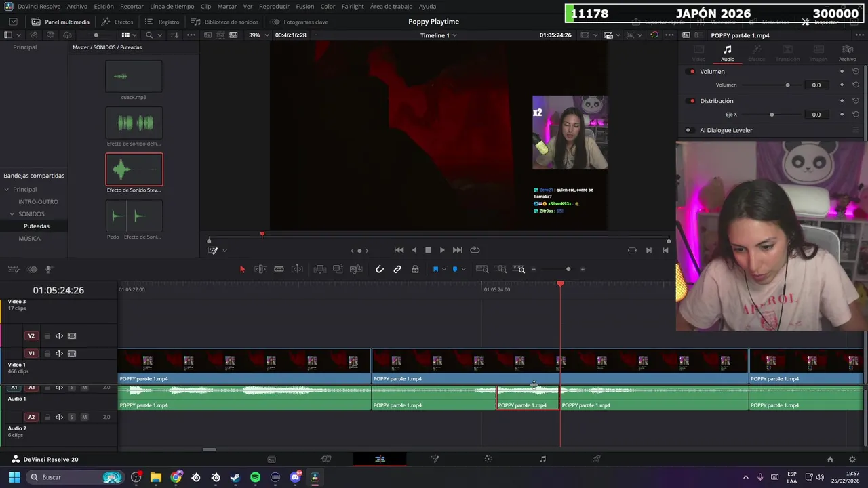Open the Archivo menu

[77, 6]
